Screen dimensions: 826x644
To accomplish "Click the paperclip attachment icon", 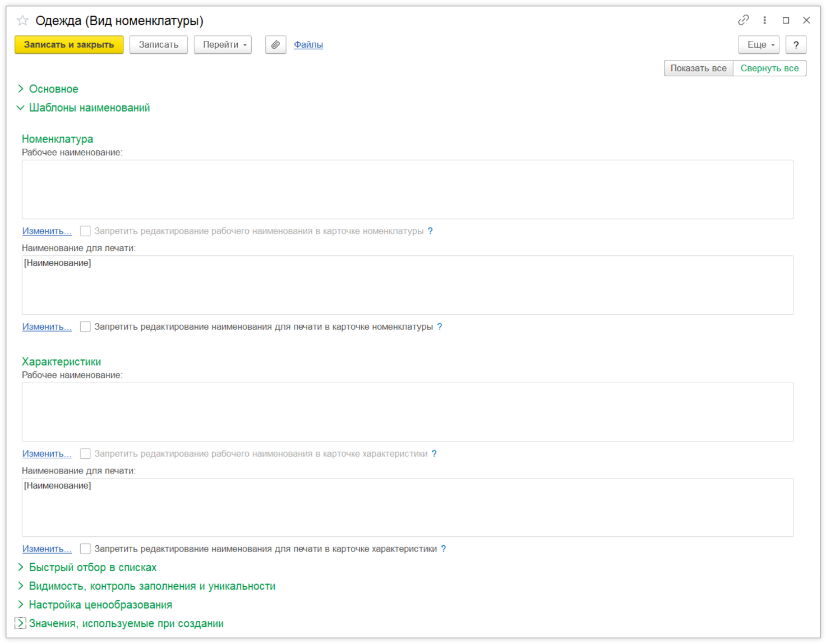I will tap(275, 45).
